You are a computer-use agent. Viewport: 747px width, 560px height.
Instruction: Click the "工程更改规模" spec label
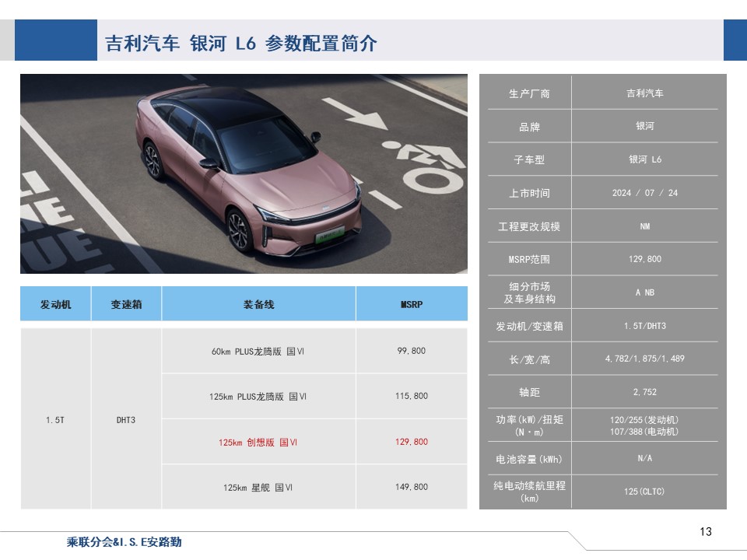tap(529, 226)
